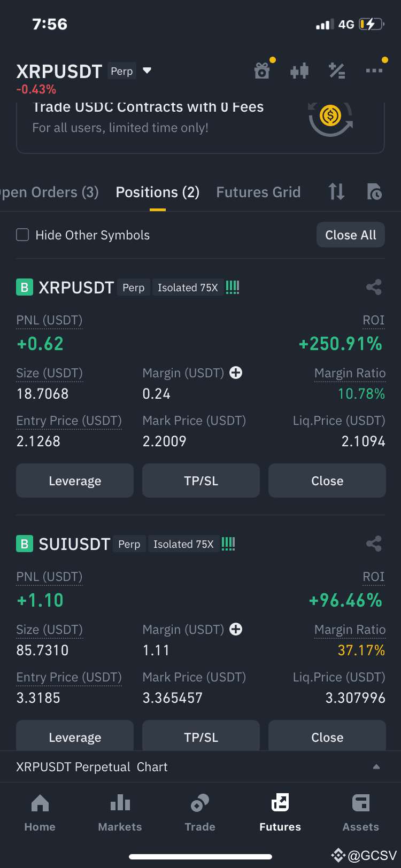Image resolution: width=401 pixels, height=868 pixels.
Task: Tap the Close All button
Action: [x=351, y=235]
